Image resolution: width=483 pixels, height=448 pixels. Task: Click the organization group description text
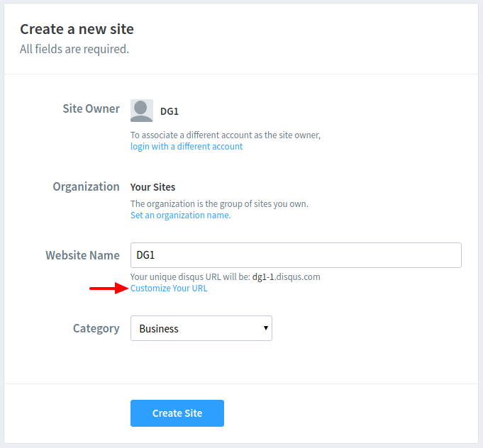(x=219, y=204)
